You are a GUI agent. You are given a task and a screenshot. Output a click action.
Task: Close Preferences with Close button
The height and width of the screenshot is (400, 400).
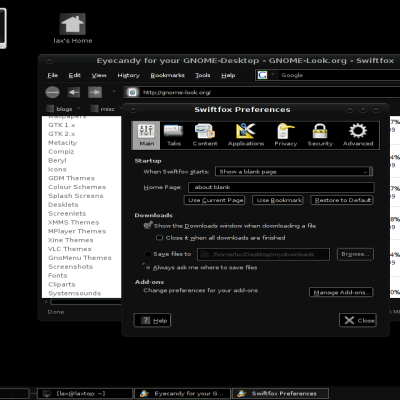(x=358, y=320)
